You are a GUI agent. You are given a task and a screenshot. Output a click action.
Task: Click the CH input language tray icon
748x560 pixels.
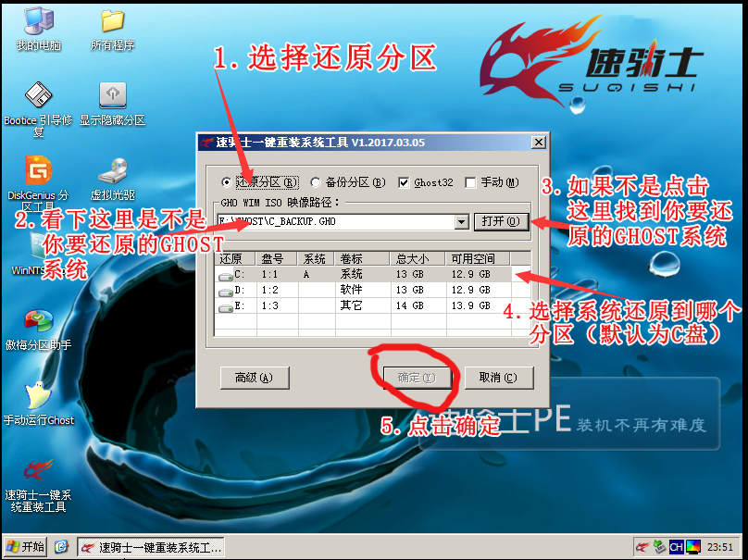[677, 547]
